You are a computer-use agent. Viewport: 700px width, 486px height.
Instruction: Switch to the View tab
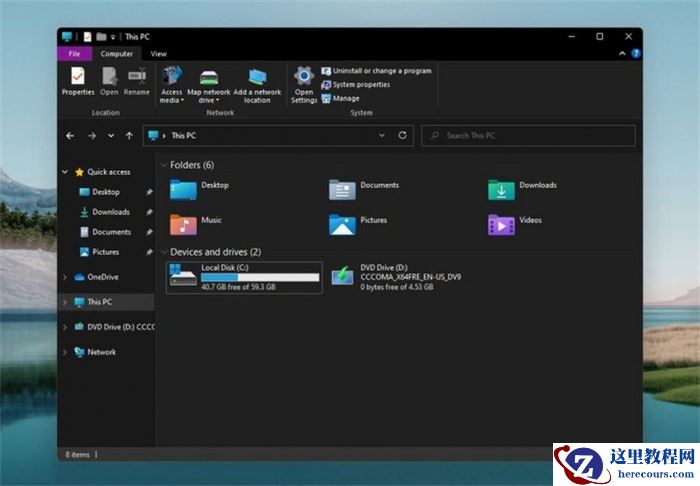(x=158, y=54)
